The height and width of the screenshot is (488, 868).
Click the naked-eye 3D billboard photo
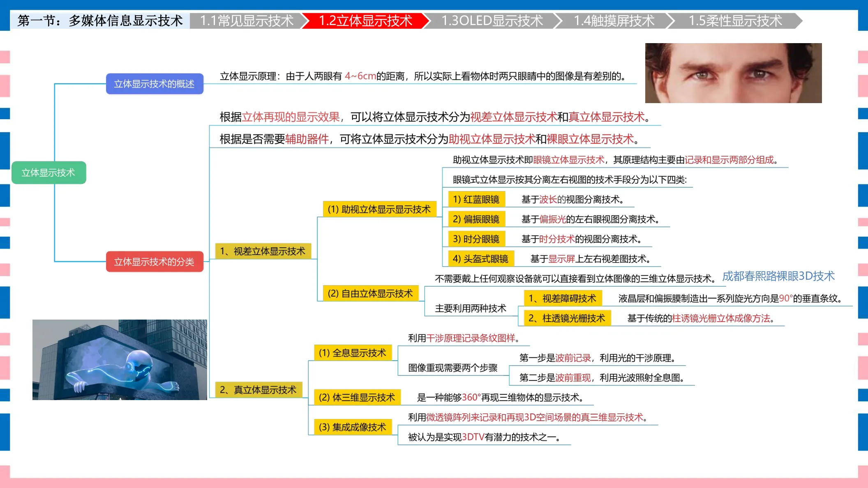click(120, 360)
